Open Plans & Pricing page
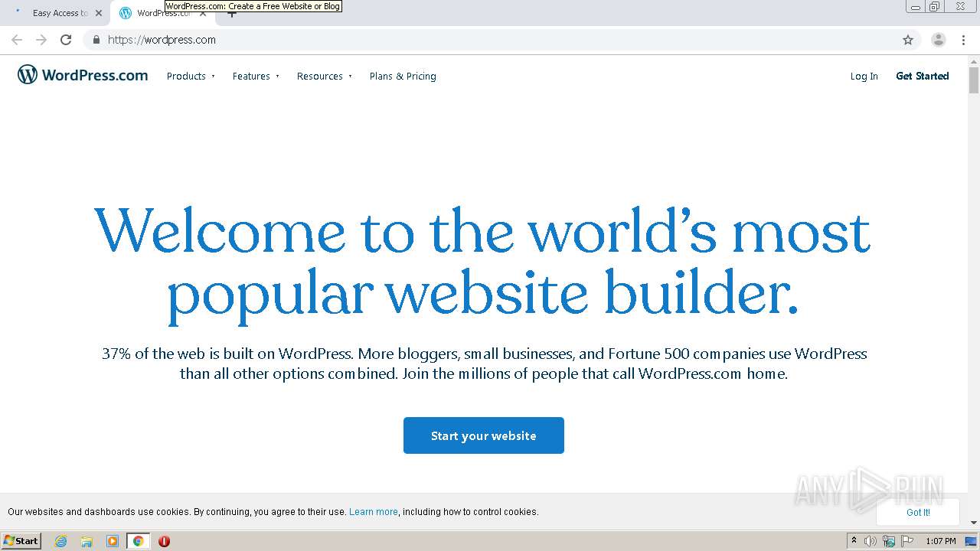980x551 pixels. point(403,76)
